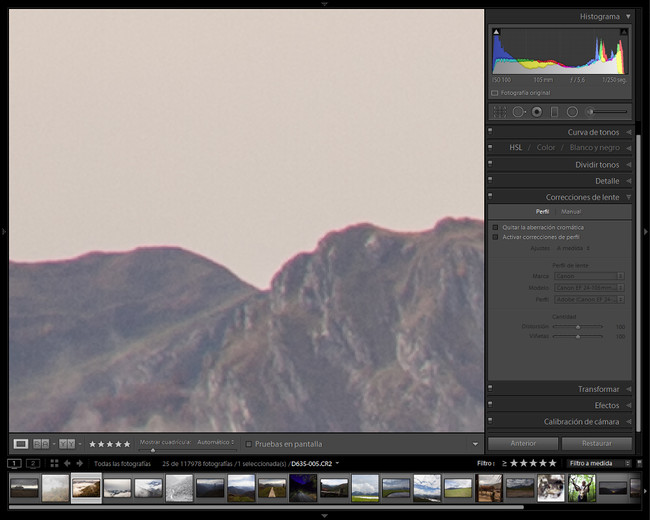Select the Adjustment Brush tool
Image resolution: width=650 pixels, height=520 pixels.
point(607,112)
